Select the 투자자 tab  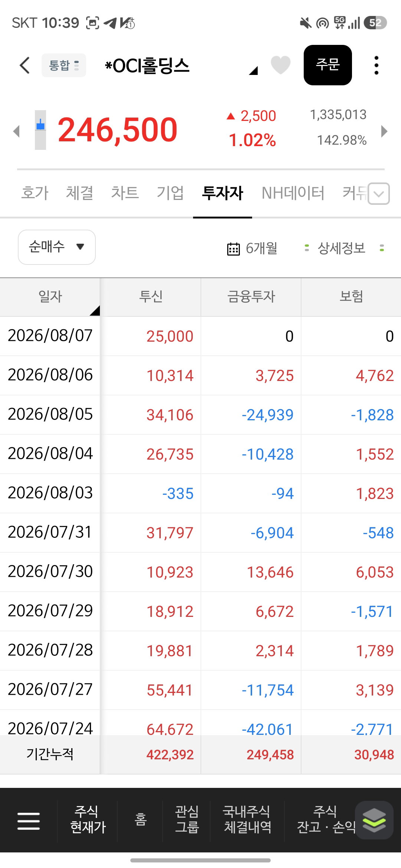[x=222, y=193]
